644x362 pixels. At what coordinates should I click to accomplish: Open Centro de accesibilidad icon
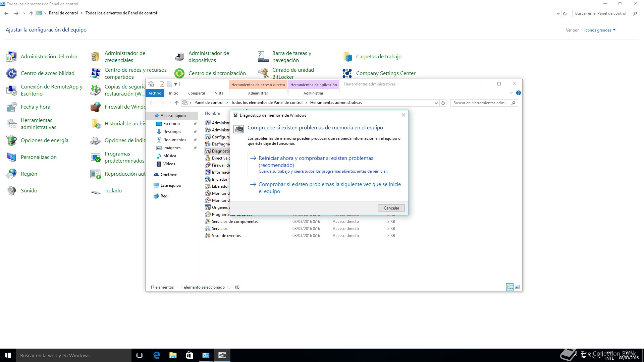coord(12,73)
